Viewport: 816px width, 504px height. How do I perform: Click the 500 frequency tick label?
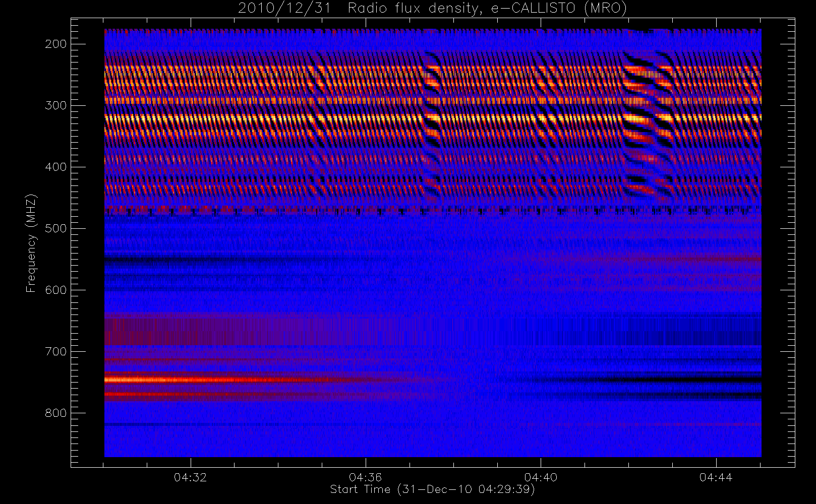pyautogui.click(x=55, y=228)
